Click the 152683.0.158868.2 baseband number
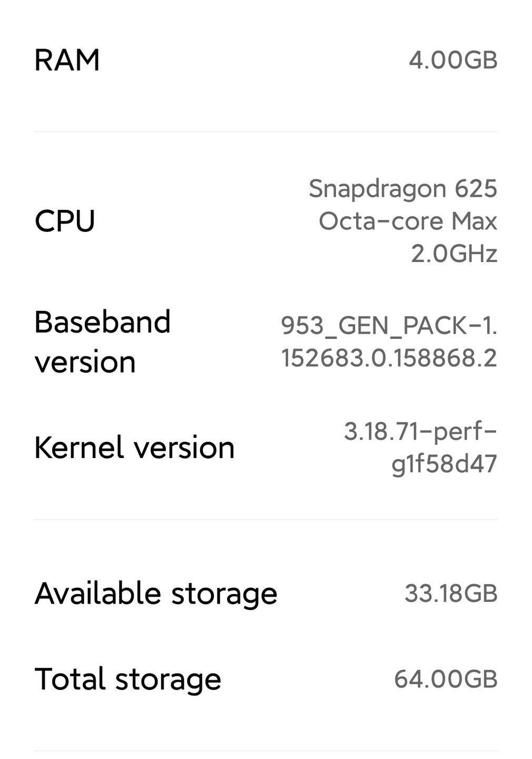The height and width of the screenshot is (759, 532). click(x=389, y=358)
